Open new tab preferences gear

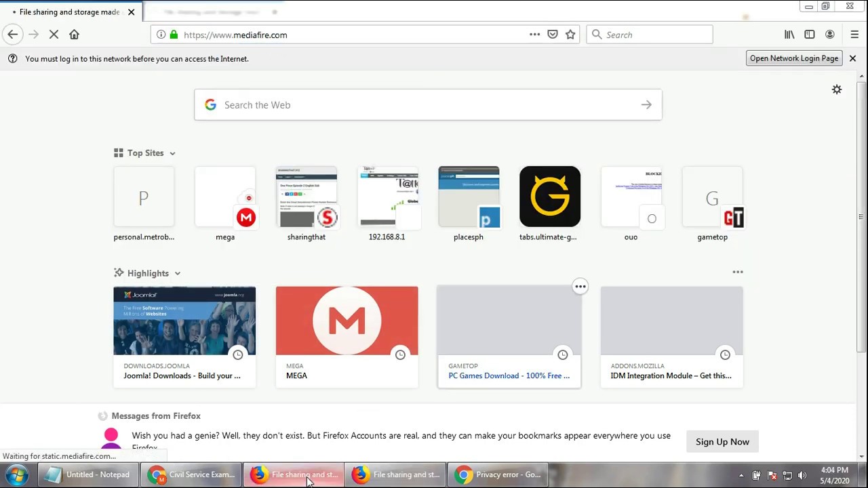[x=837, y=89]
